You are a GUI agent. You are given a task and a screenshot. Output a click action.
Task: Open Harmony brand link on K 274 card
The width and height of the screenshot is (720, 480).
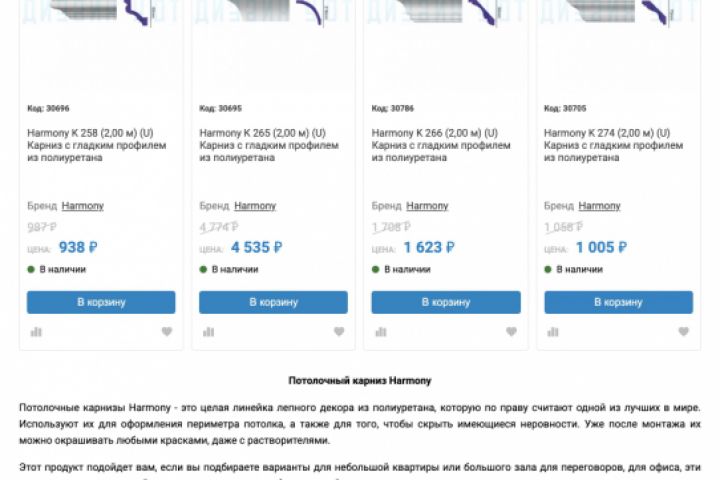[x=600, y=206]
